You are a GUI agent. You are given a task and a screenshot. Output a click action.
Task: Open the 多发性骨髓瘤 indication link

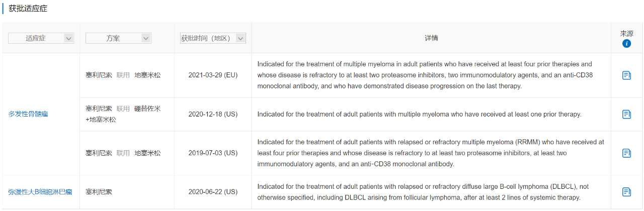(28, 114)
